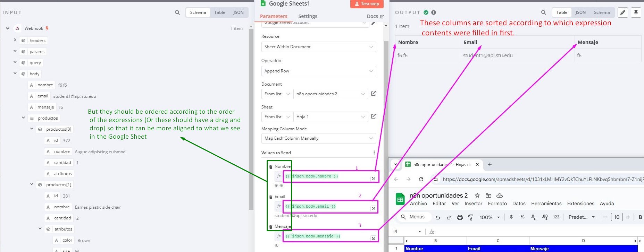Open the Settings tab of the node
Image resolution: width=644 pixels, height=252 pixels.
pyautogui.click(x=308, y=16)
